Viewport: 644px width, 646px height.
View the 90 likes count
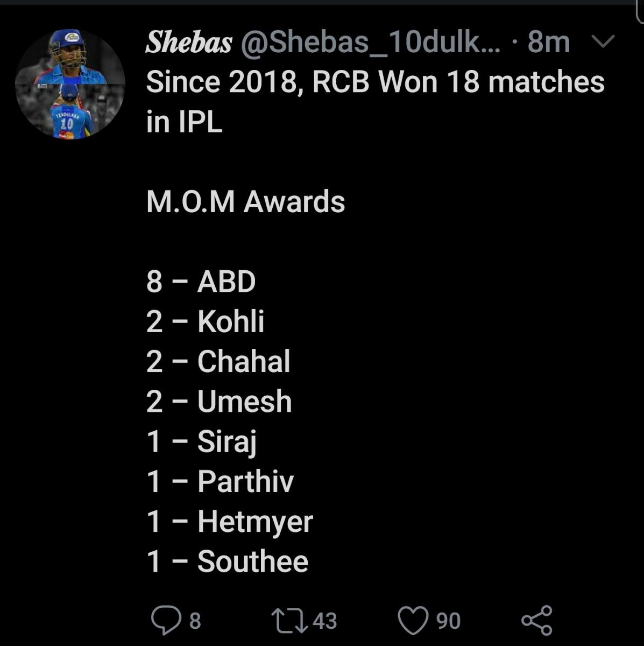click(448, 621)
